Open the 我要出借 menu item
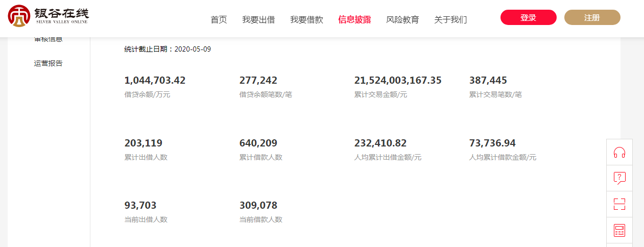Viewport: 644px width, 247px height. (258, 19)
